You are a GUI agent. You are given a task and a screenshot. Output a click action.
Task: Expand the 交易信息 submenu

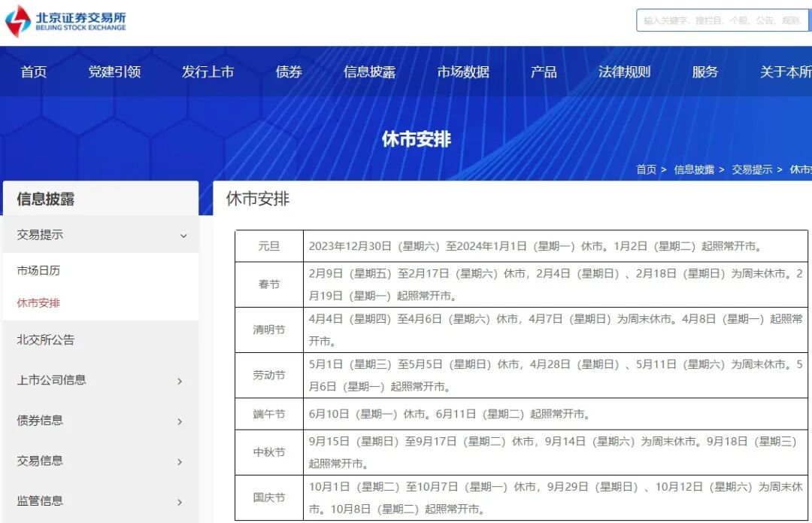coord(101,461)
